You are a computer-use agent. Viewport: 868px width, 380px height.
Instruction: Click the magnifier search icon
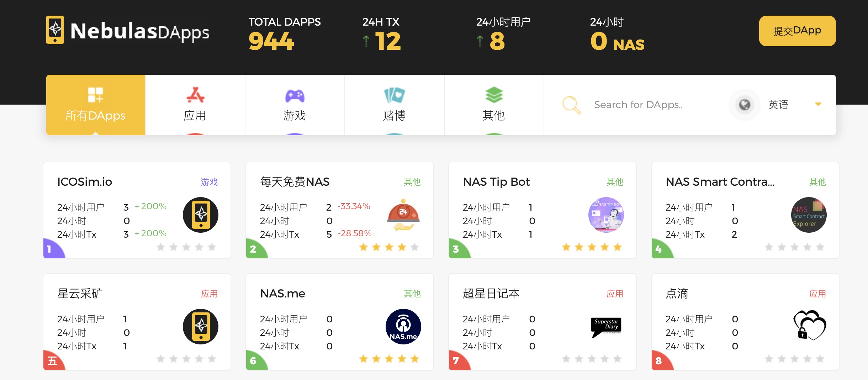pyautogui.click(x=571, y=105)
